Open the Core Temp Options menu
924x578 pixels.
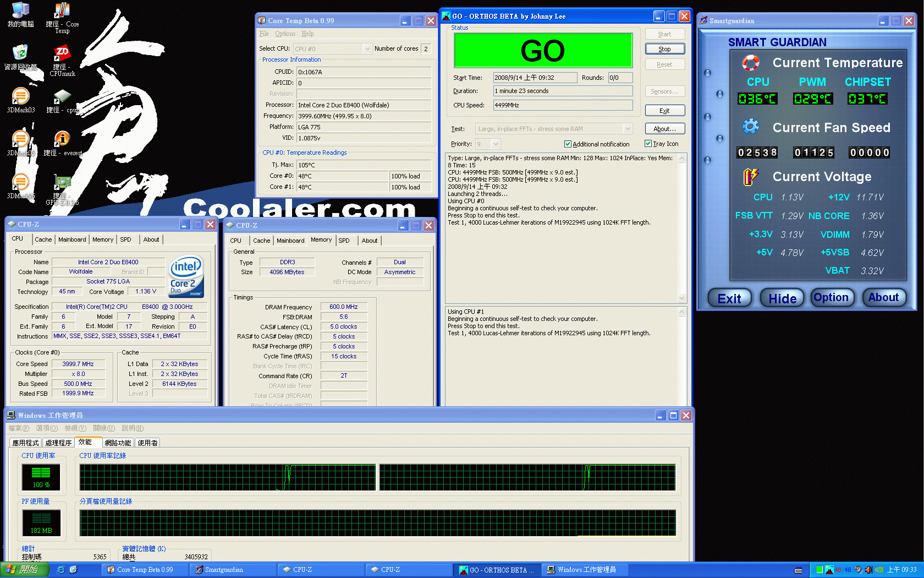coord(285,34)
